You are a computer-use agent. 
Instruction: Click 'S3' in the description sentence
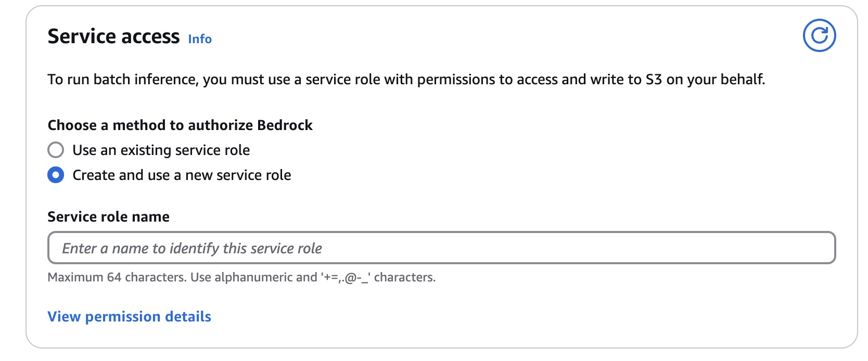[x=654, y=80]
